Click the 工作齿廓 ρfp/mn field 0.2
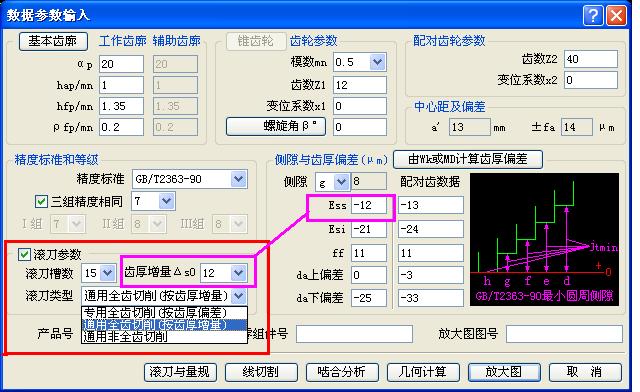This screenshot has height=392, width=640. coord(121,127)
